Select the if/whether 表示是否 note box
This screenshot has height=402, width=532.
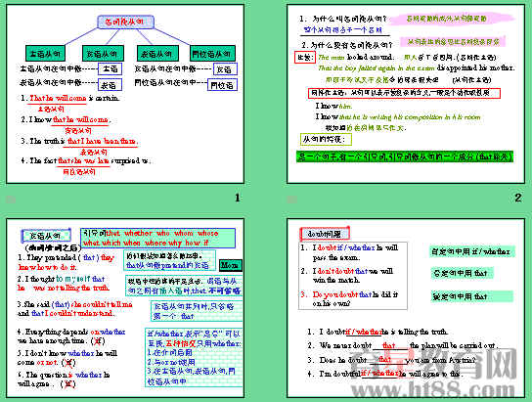point(194,357)
